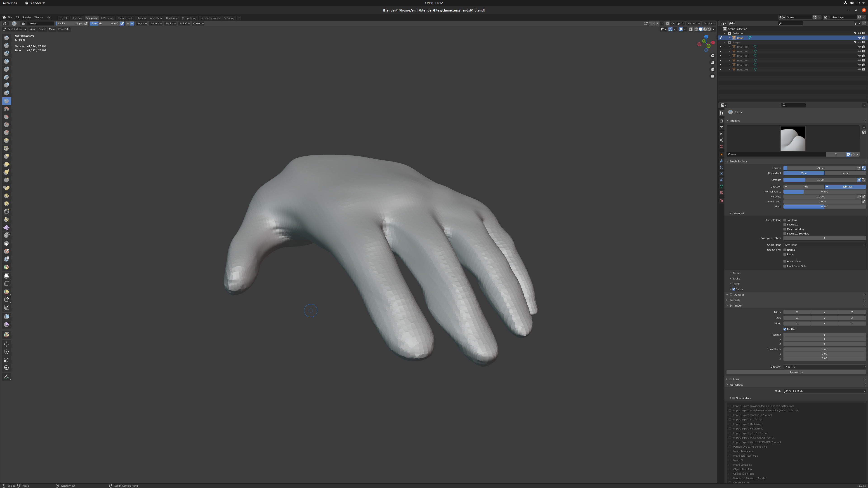Open the Falloff dropdown in tool header
The width and height of the screenshot is (868, 488).
tap(184, 23)
